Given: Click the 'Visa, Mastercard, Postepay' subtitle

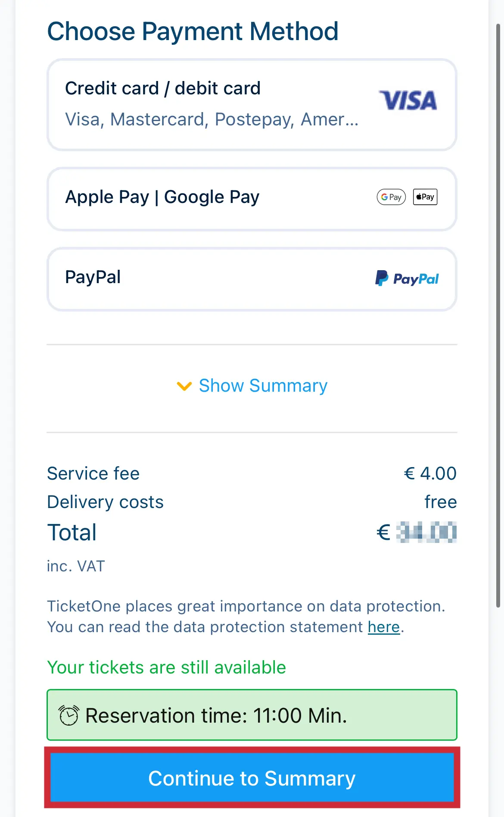Looking at the screenshot, I should point(212,119).
